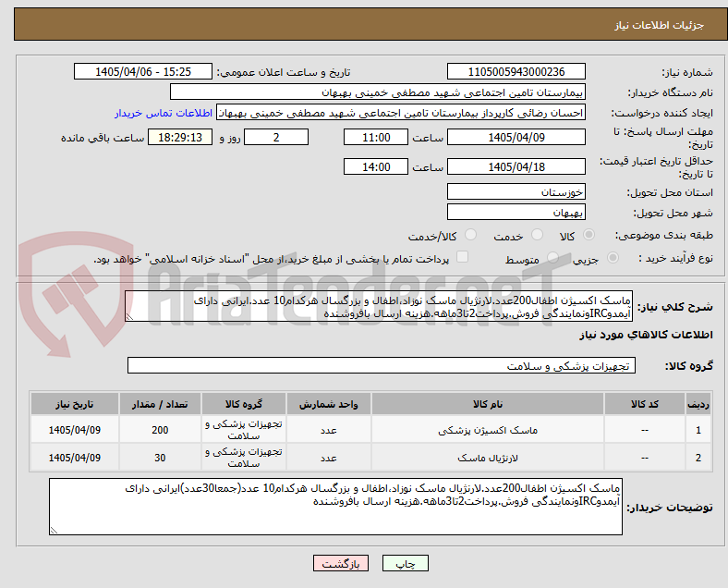728x588 pixels.
Task: Click the general need description text area
Action: [x=379, y=307]
